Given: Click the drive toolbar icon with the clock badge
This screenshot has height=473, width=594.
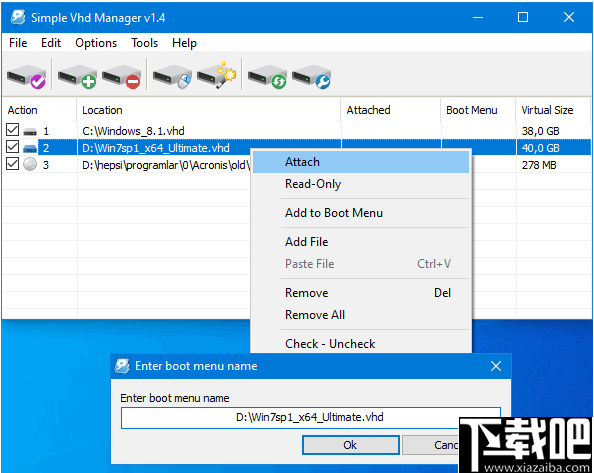Looking at the screenshot, I should pos(172,77).
